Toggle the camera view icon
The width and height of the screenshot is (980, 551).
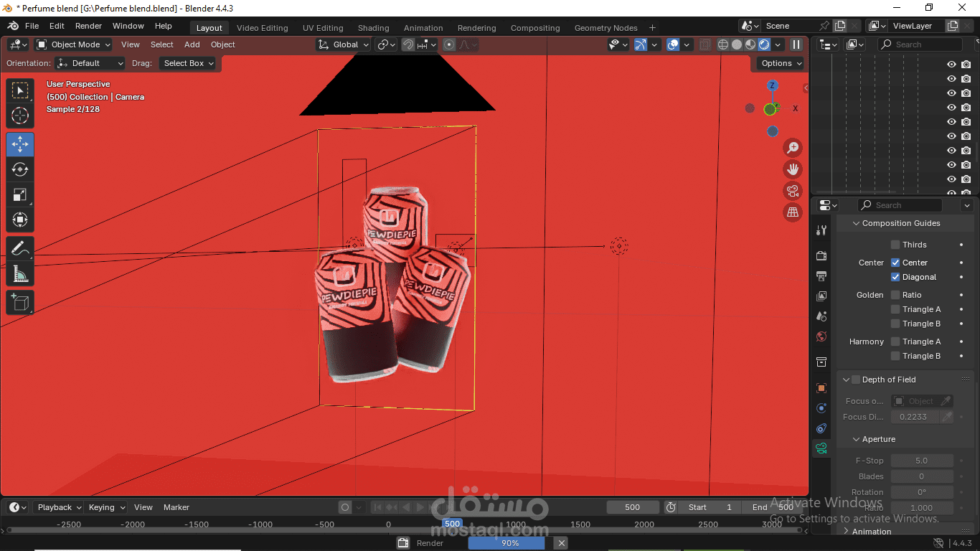(x=793, y=191)
